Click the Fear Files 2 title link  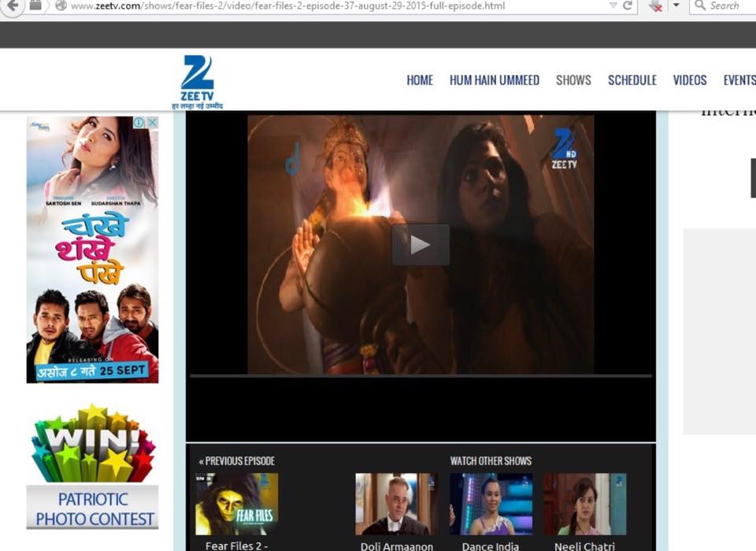point(236,545)
